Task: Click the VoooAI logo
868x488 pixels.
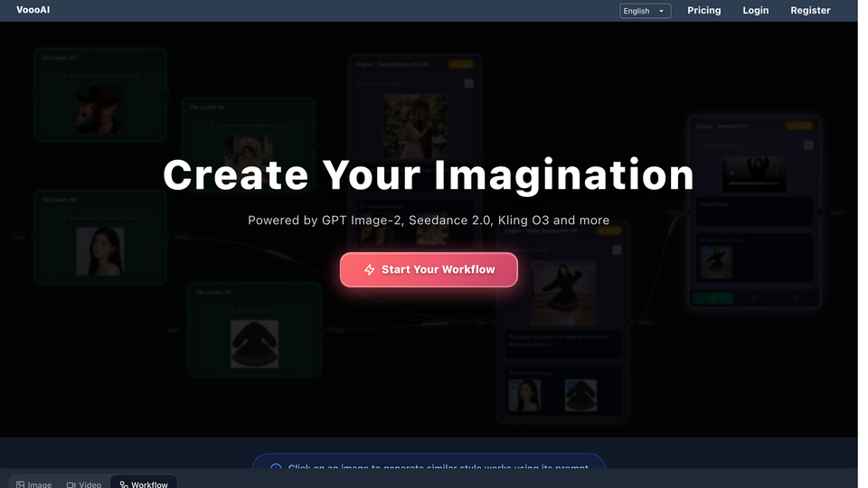Action: click(x=33, y=10)
